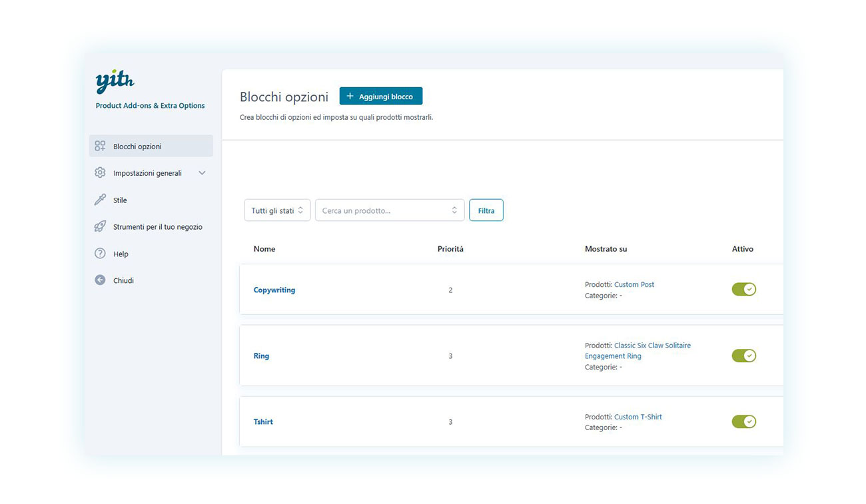Click the Filtra button
Image resolution: width=866 pixels, height=504 pixels.
click(x=486, y=210)
